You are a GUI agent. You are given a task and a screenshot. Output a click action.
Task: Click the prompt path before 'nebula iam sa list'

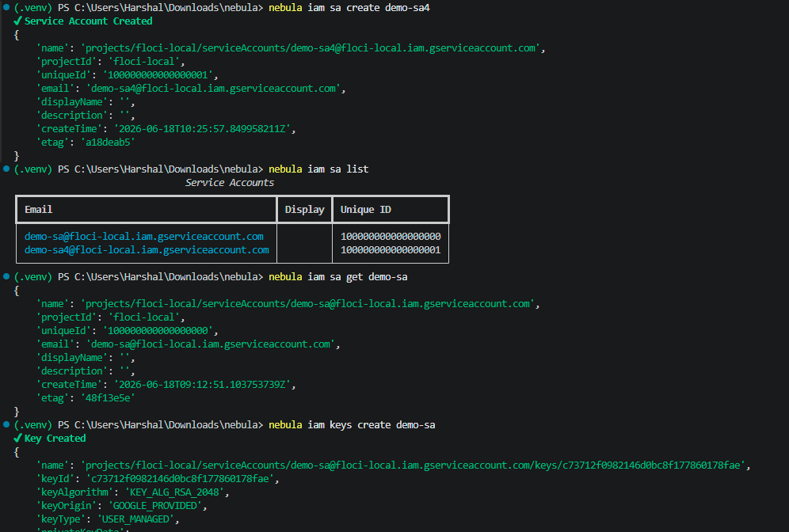[160, 169]
